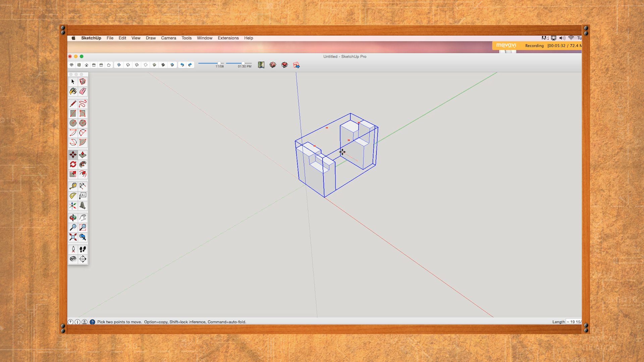The height and width of the screenshot is (362, 644).
Task: Select the Protractor tool
Action: 73,195
